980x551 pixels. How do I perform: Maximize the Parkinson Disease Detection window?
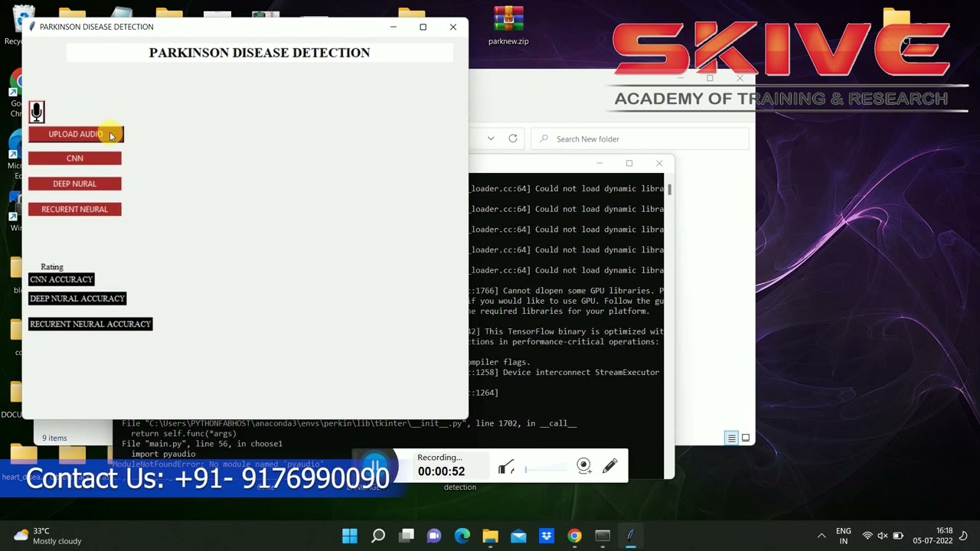(x=423, y=27)
